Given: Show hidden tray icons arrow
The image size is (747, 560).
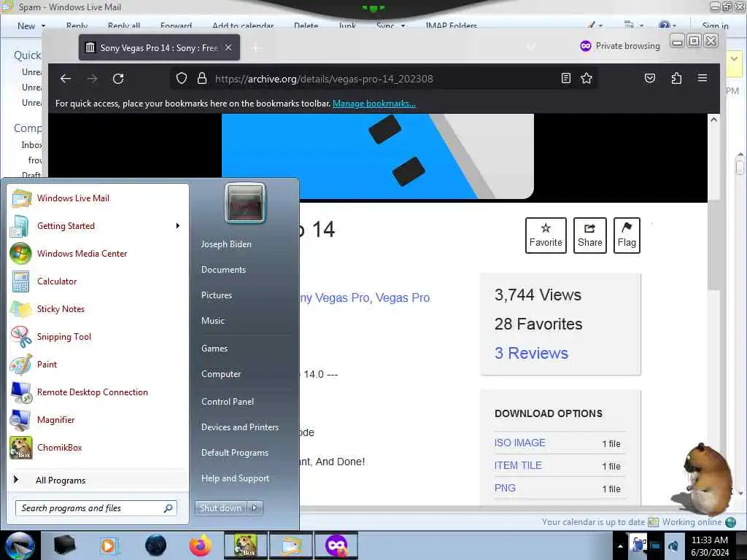Looking at the screenshot, I should [620, 546].
